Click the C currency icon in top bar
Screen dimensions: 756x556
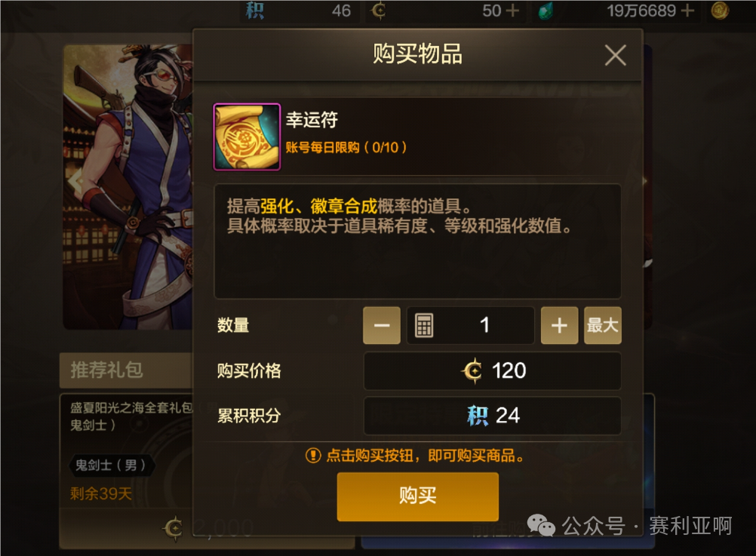(x=378, y=11)
